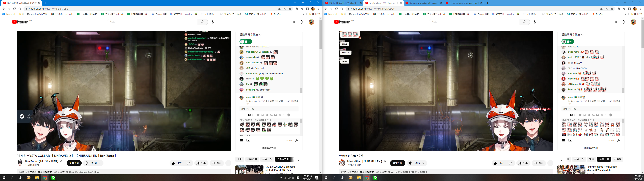Hide live chat in Ren Zotto window
This screenshot has width=644, height=181.
click(x=269, y=148)
